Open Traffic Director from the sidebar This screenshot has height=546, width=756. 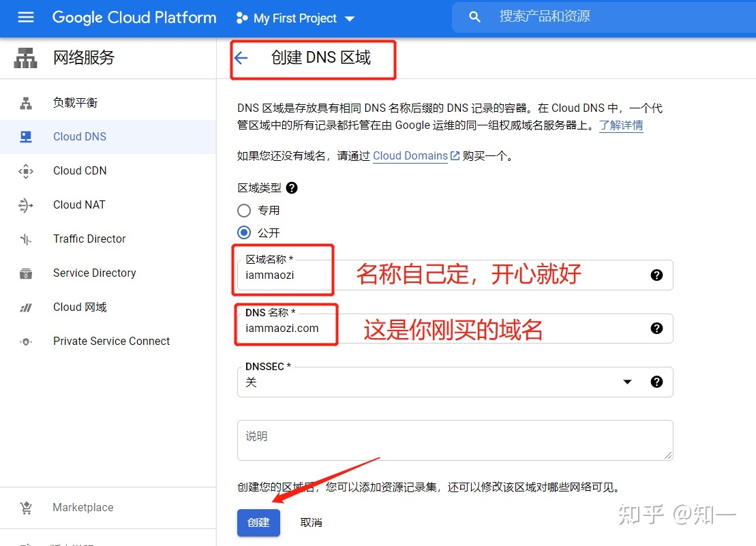coord(89,239)
